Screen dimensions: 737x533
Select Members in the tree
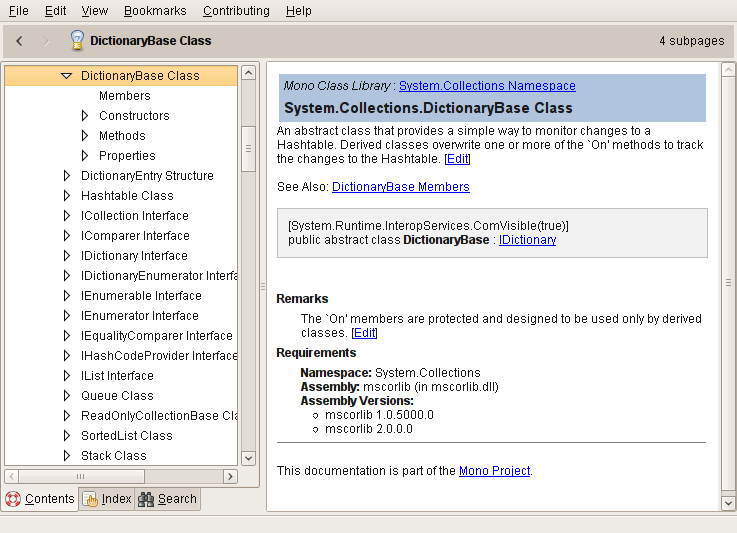(x=125, y=96)
